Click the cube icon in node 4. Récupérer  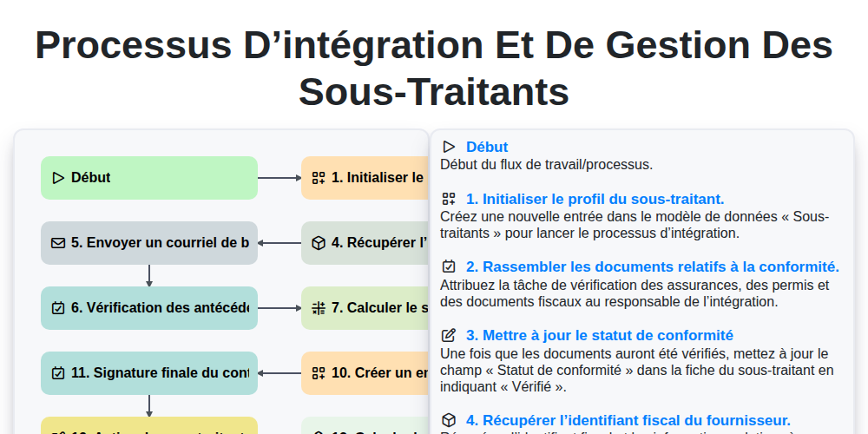pos(319,243)
